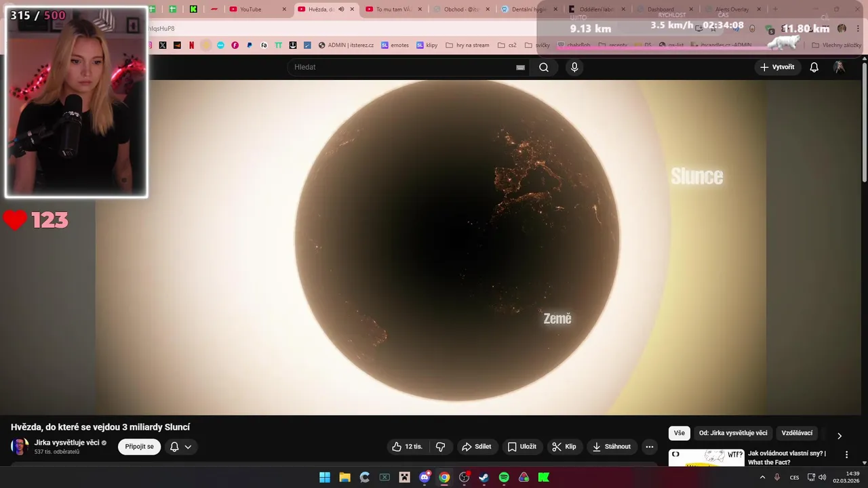Switch to Google Chrome in the taskbar

pos(444,477)
